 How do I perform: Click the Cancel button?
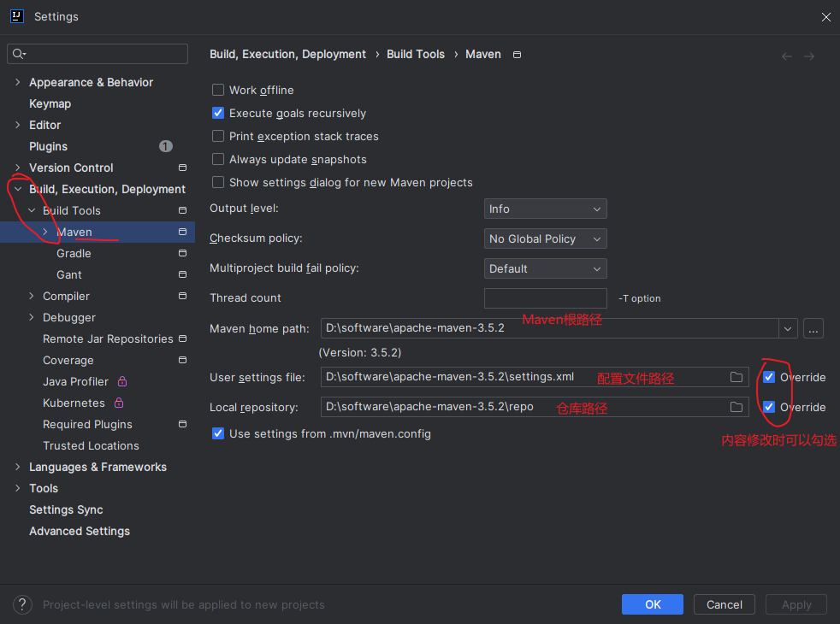pos(725,604)
